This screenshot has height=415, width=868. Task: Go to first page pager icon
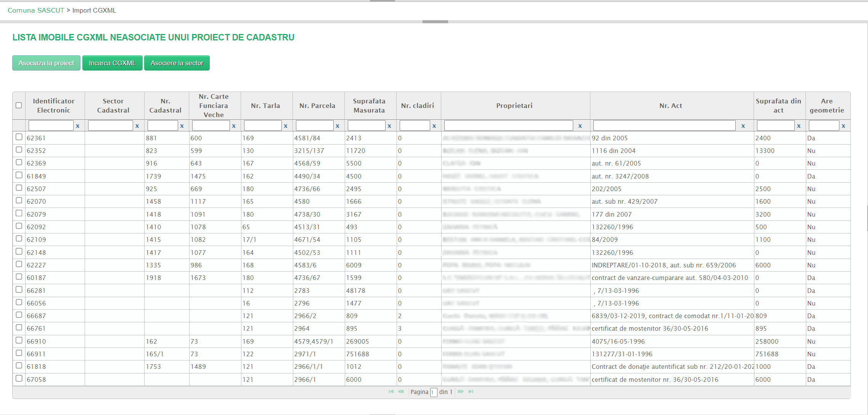click(x=391, y=392)
